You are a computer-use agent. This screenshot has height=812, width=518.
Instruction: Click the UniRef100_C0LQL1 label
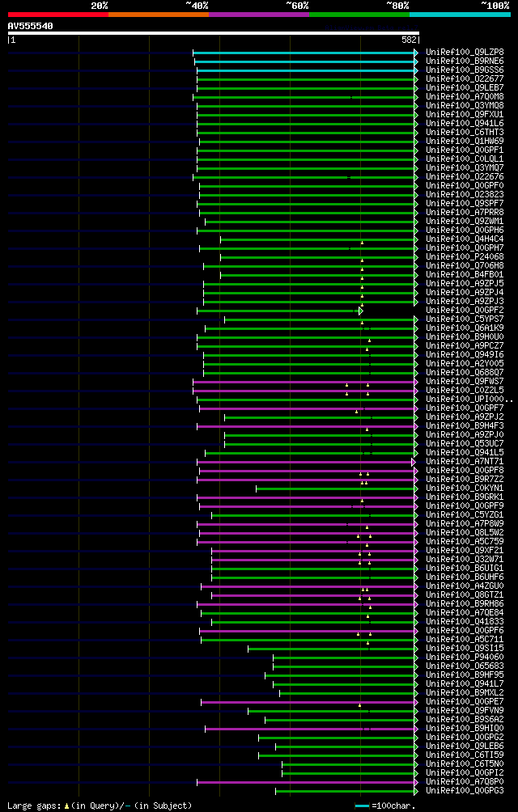click(x=465, y=159)
